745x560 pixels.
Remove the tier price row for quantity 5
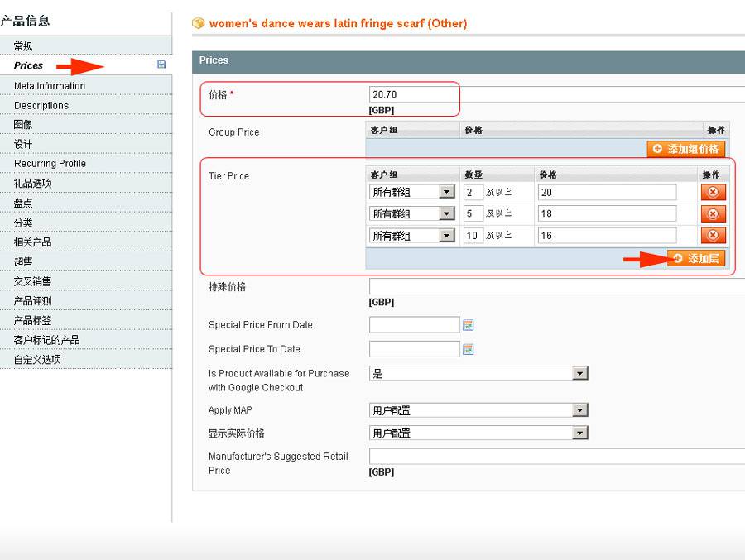pos(713,213)
